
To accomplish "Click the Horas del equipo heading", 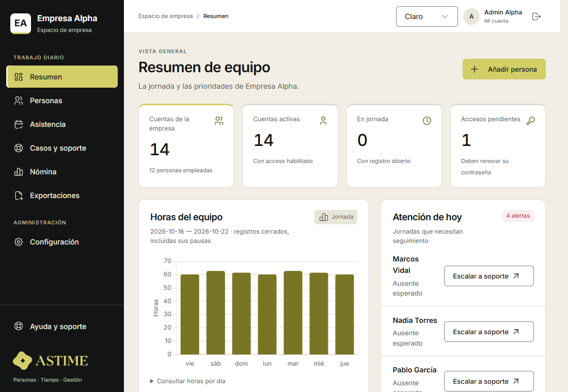I will click(x=186, y=217).
